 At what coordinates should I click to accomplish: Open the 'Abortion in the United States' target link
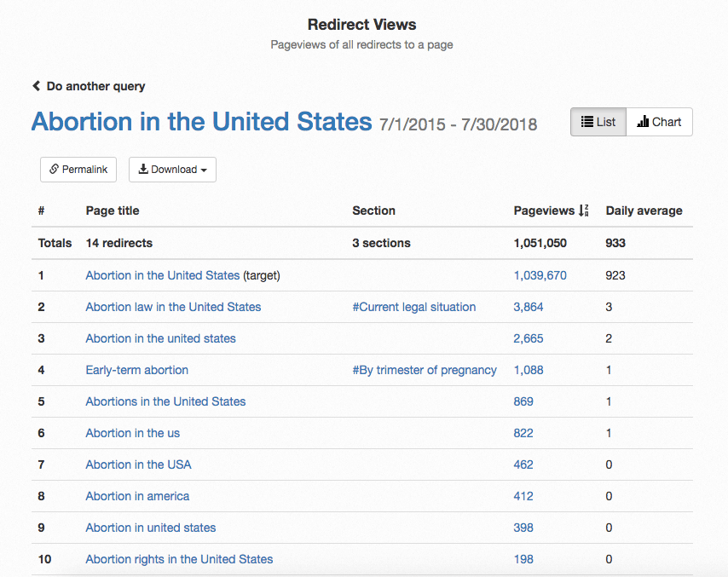click(x=162, y=275)
